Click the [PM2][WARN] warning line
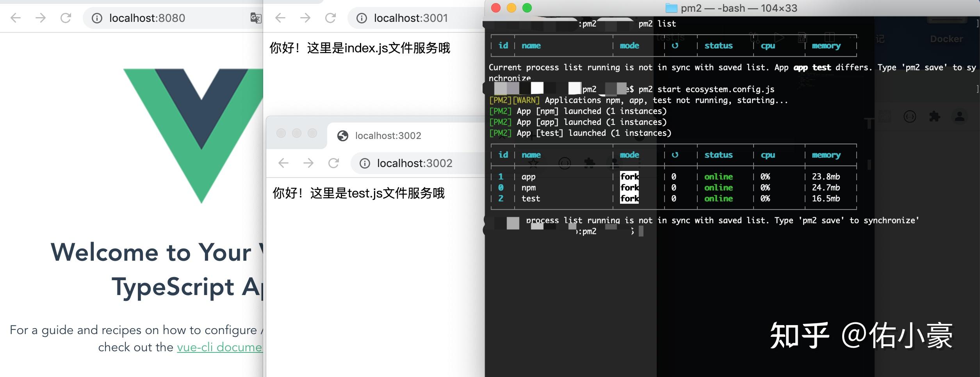This screenshot has width=980, height=377. click(x=638, y=100)
